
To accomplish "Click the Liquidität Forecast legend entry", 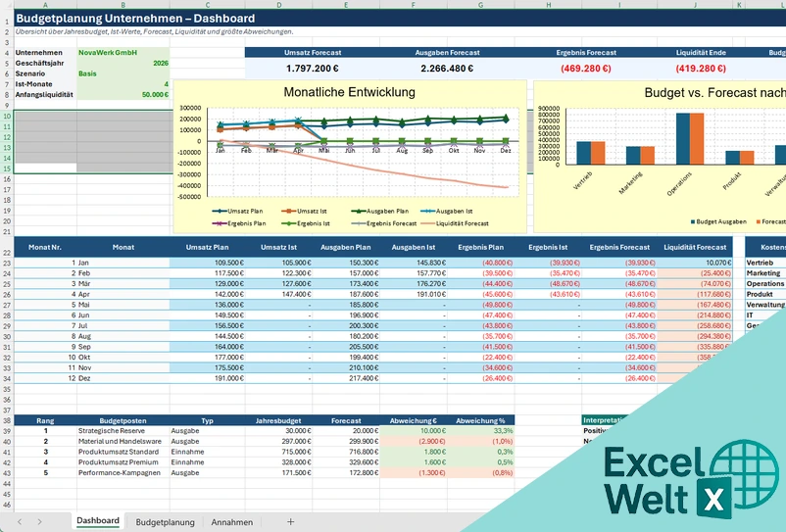I will click(455, 223).
